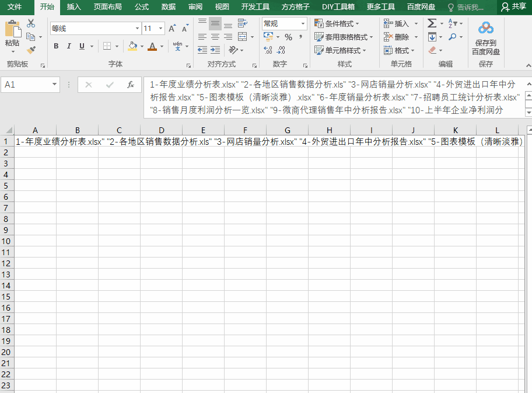Apply red font color A
The width and height of the screenshot is (532, 393).
point(152,46)
